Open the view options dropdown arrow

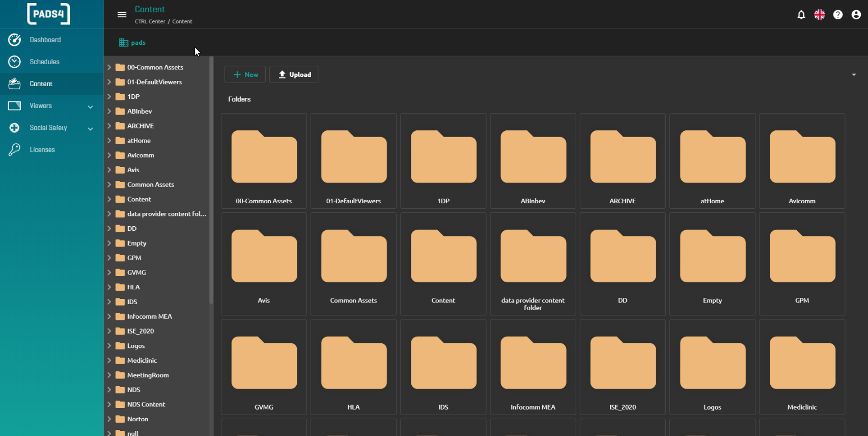tap(854, 75)
